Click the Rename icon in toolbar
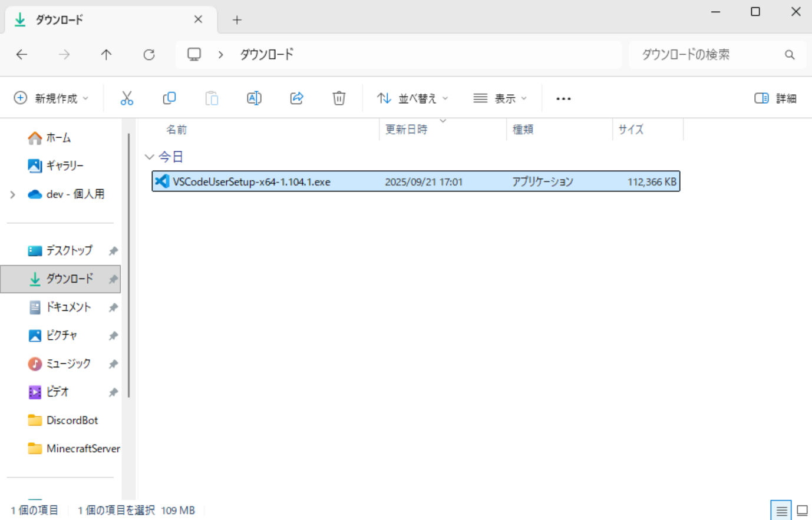Image resolution: width=812 pixels, height=520 pixels. point(254,98)
